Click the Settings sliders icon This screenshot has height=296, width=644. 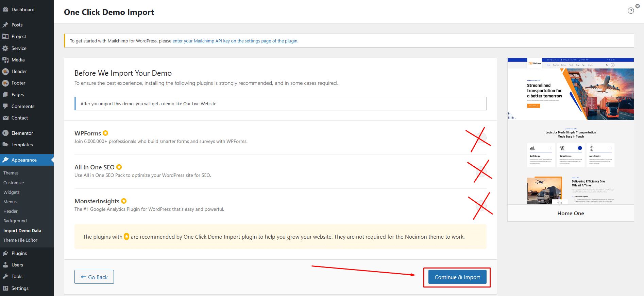(5, 288)
